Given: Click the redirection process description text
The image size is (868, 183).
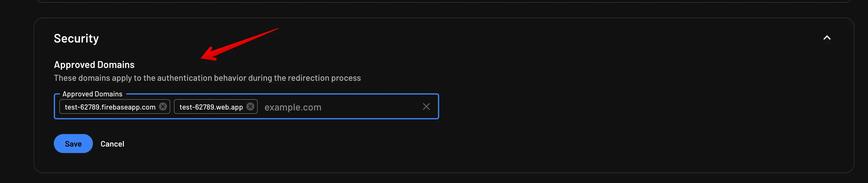Looking at the screenshot, I should pyautogui.click(x=207, y=78).
